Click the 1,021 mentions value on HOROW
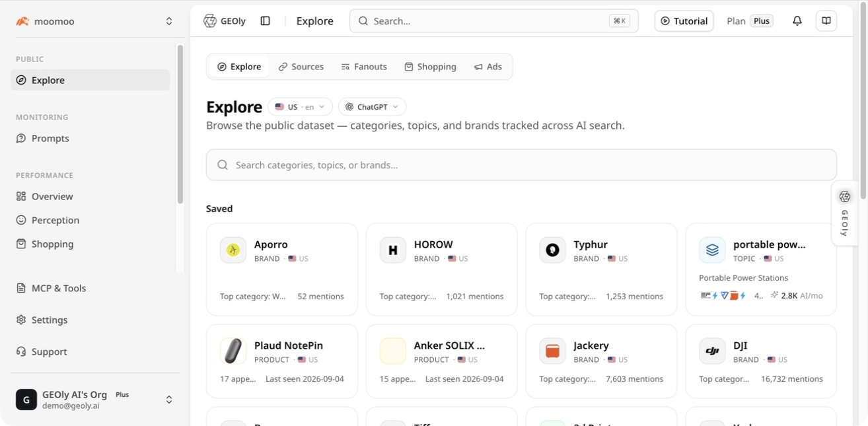This screenshot has height=426, width=868. tap(475, 297)
